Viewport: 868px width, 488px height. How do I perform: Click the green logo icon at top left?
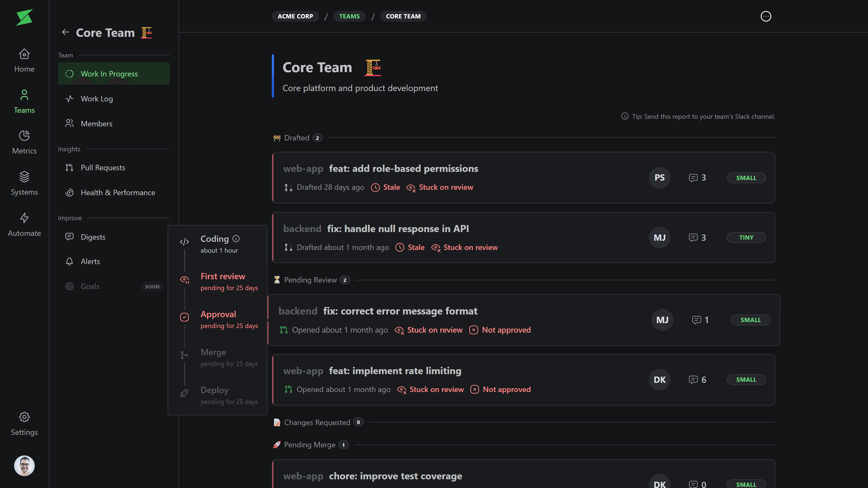[x=24, y=17]
